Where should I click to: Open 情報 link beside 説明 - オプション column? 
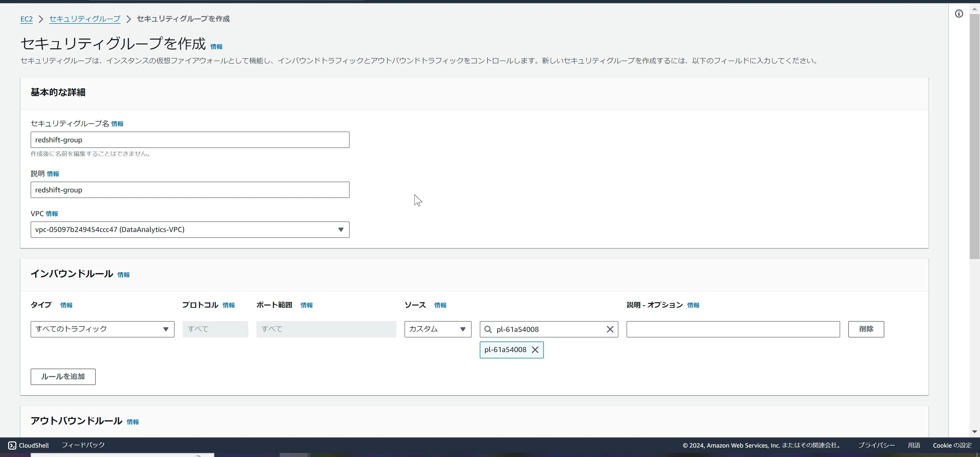[x=693, y=305]
